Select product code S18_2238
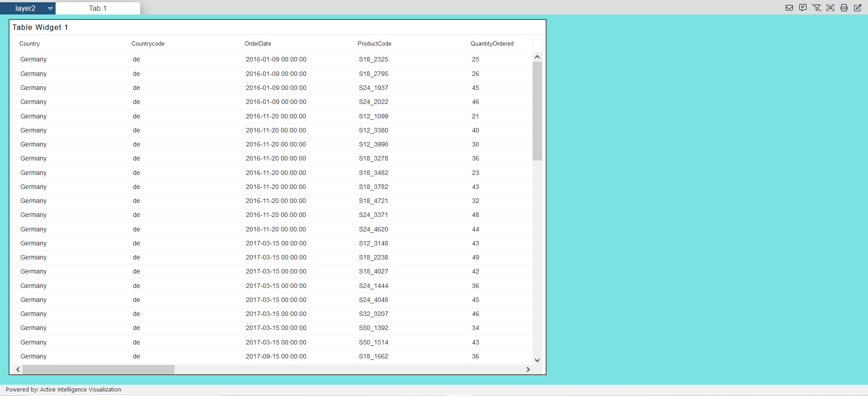Viewport: 868px width, 396px height. coord(373,257)
